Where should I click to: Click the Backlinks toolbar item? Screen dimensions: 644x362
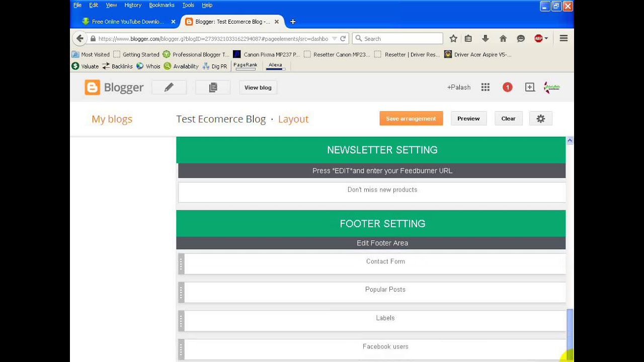117,66
